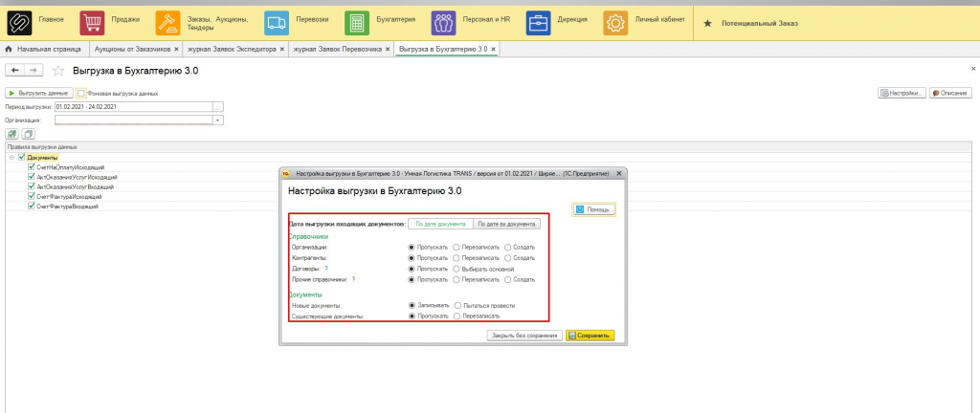The height and width of the screenshot is (413, 980).
Task: Open the Настройки button
Action: tap(902, 93)
